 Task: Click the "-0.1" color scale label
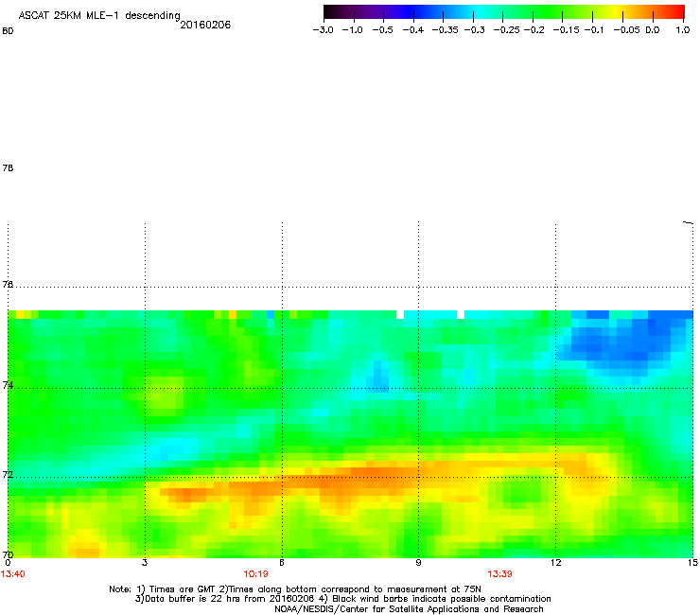(594, 30)
